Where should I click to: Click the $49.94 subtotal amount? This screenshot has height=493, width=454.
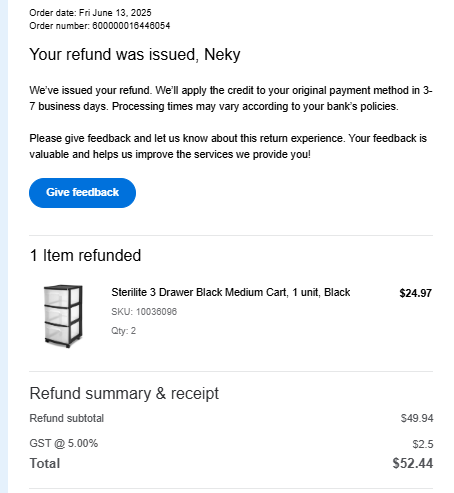[417, 418]
